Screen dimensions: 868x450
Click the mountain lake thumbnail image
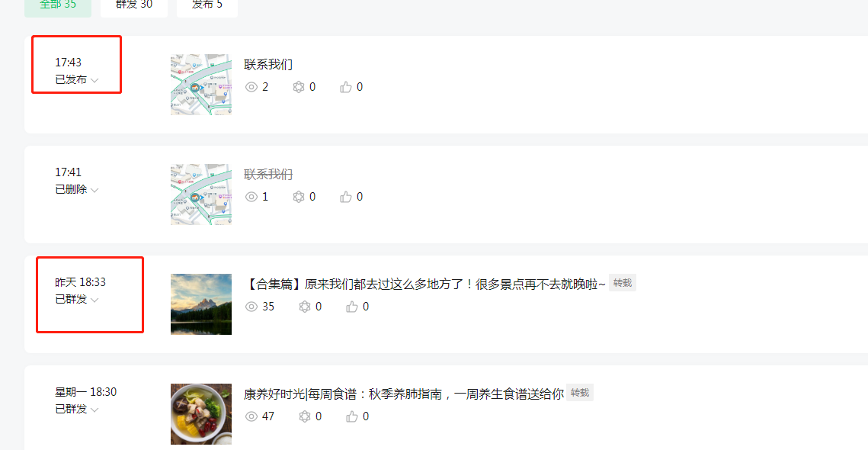(x=201, y=304)
